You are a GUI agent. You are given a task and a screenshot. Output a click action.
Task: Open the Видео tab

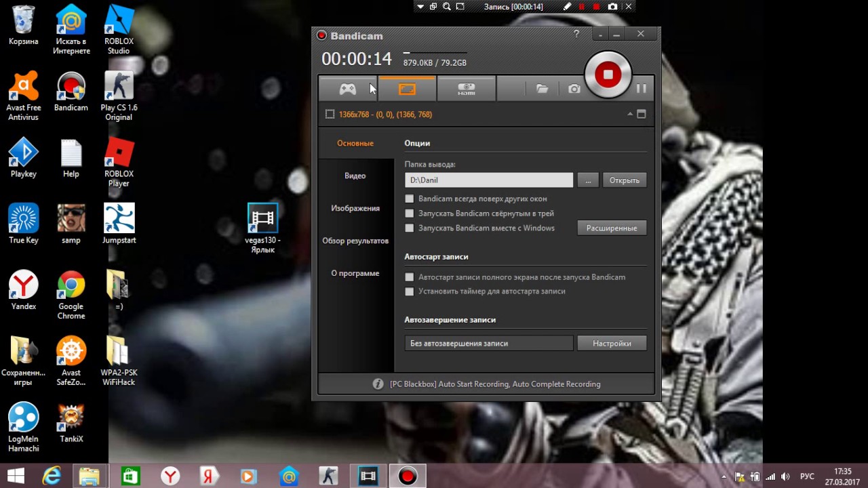click(355, 176)
